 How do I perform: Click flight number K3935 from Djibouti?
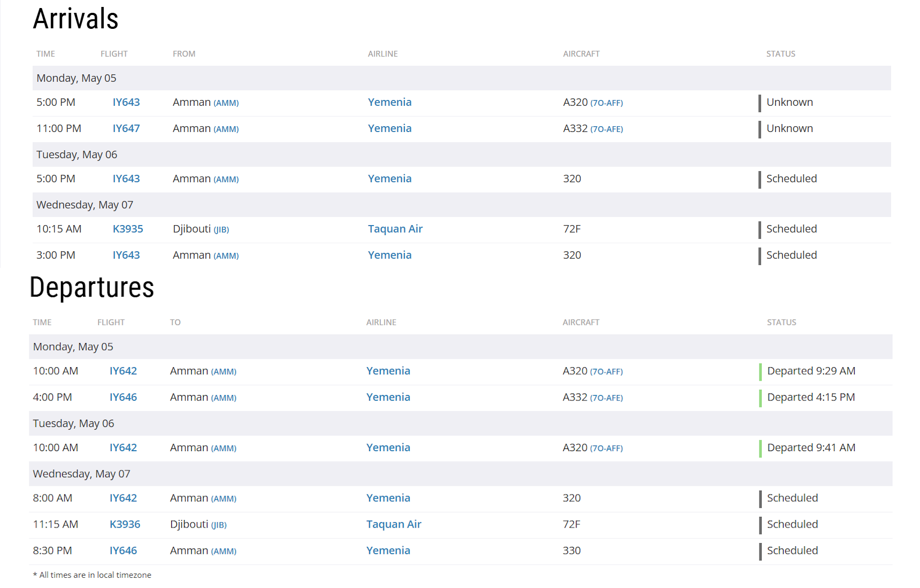(x=127, y=229)
